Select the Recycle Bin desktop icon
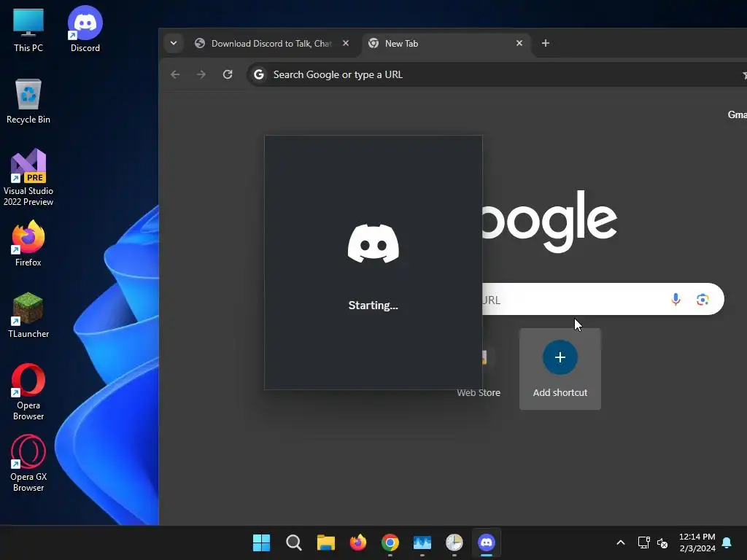The height and width of the screenshot is (560, 747). [x=28, y=101]
